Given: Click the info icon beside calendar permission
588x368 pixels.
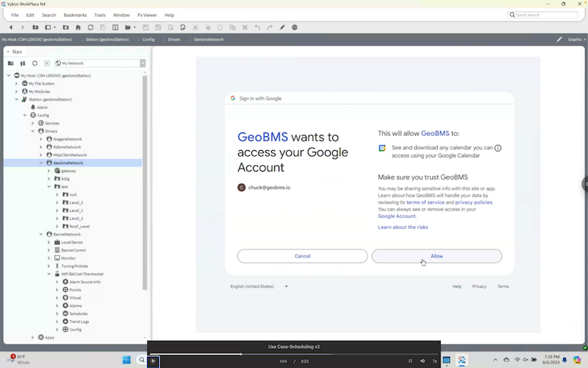Looking at the screenshot, I should [x=498, y=148].
